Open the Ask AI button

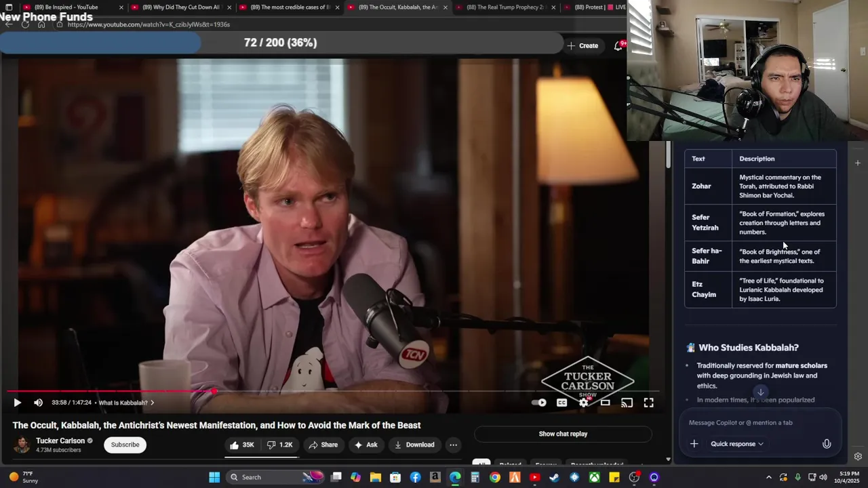pyautogui.click(x=366, y=445)
